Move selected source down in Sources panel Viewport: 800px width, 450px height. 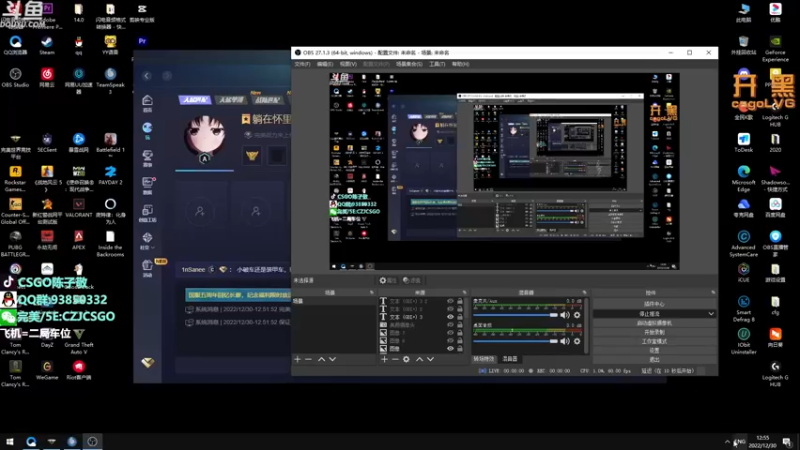pyautogui.click(x=431, y=359)
